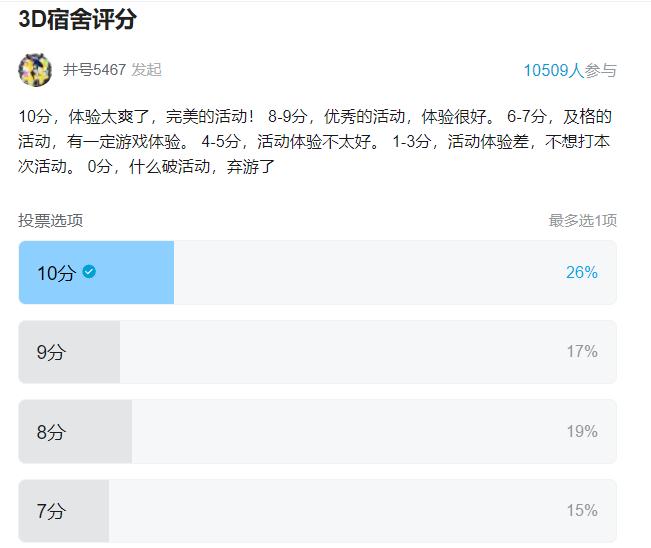
Task: Click the 15% result percentage
Action: [581, 511]
